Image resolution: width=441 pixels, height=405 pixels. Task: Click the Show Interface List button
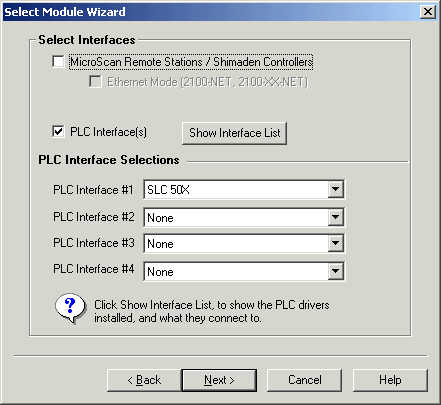(234, 133)
